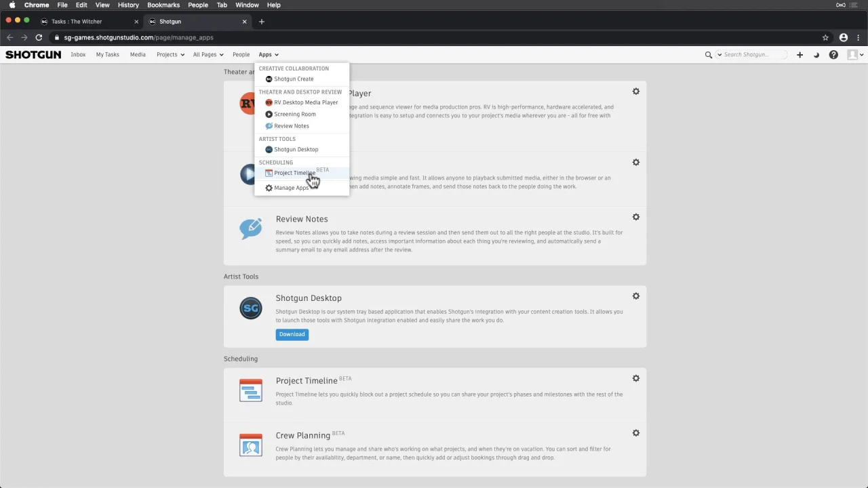
Task: Choose Manage Apps menu entry
Action: pyautogui.click(x=292, y=188)
